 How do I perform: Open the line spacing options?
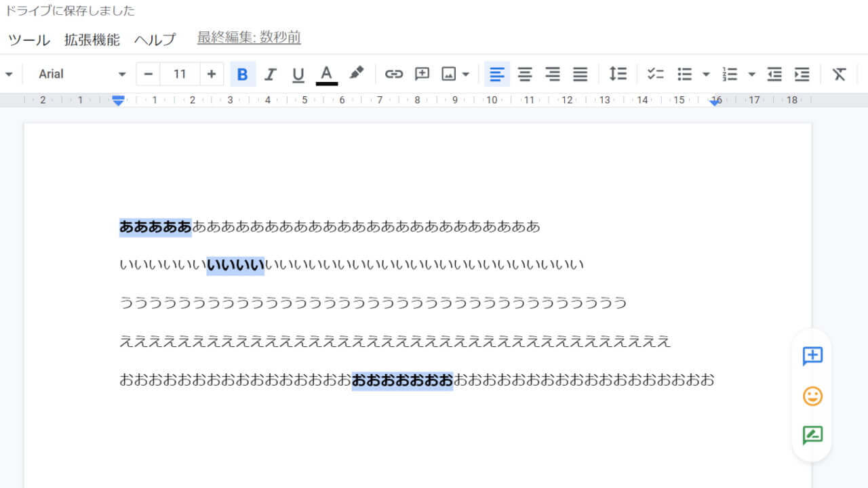click(x=618, y=74)
